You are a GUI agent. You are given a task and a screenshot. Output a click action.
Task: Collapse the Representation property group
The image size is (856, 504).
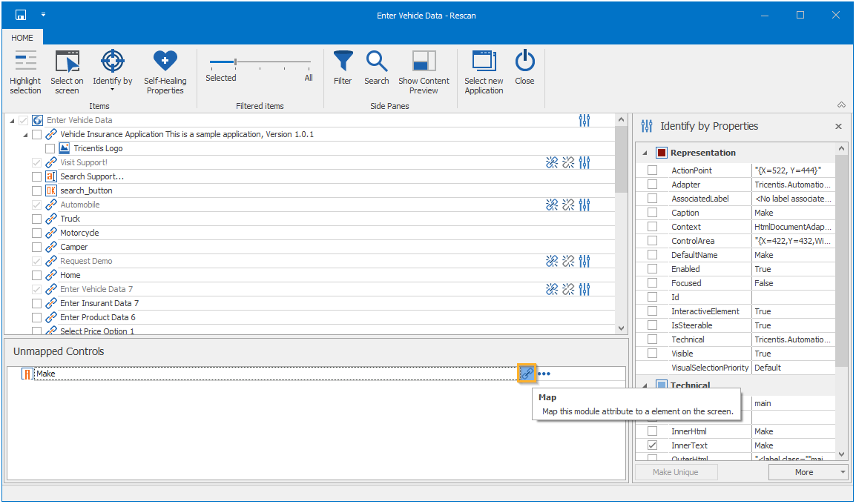(x=645, y=153)
